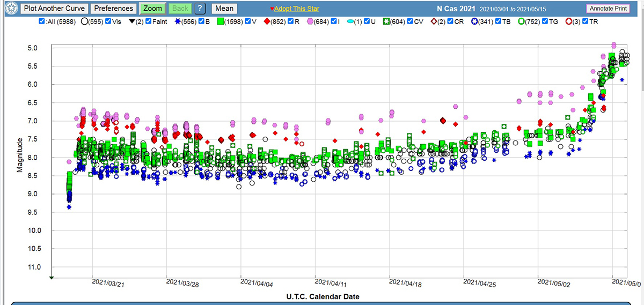The image size is (644, 305).
Task: Click the 2021/03/21 date tick label
Action: (x=108, y=282)
